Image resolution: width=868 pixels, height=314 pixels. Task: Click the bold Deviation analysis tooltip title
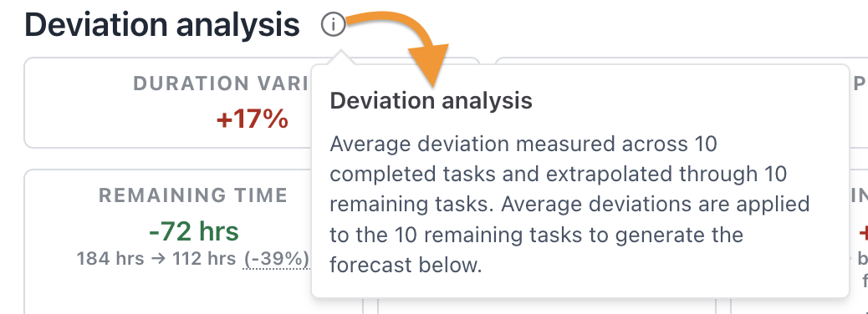431,101
